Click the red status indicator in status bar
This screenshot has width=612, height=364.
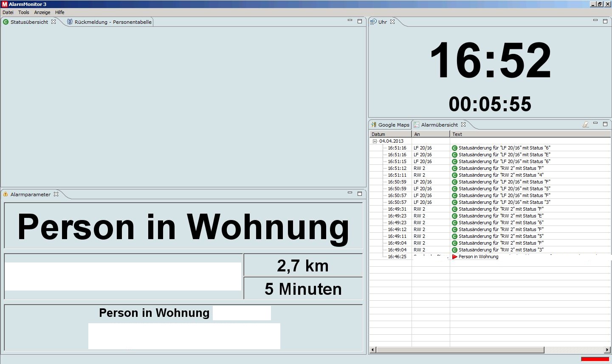point(595,359)
